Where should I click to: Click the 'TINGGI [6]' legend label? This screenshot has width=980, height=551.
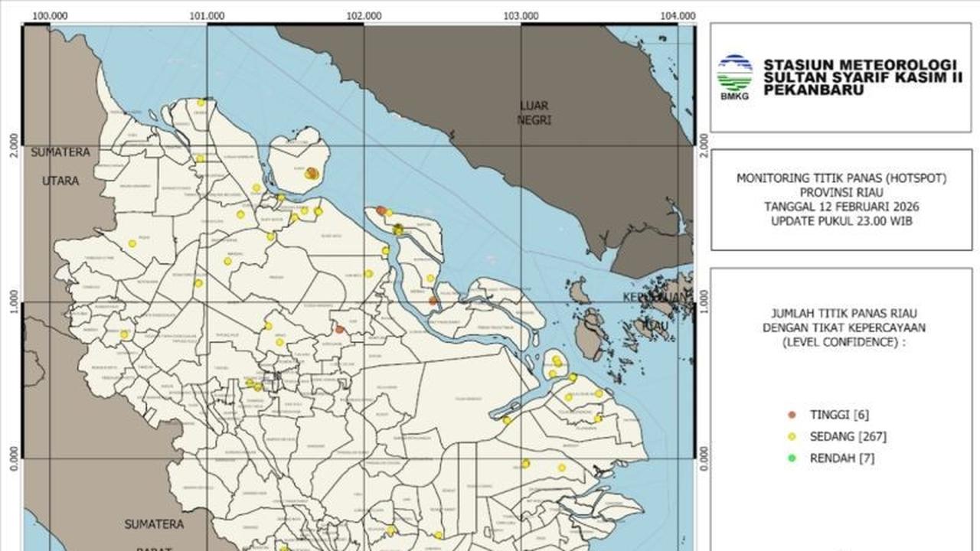839,415
